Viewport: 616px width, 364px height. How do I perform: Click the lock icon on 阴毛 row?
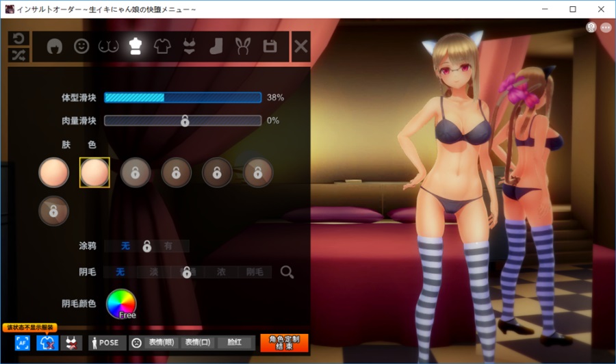[187, 272]
